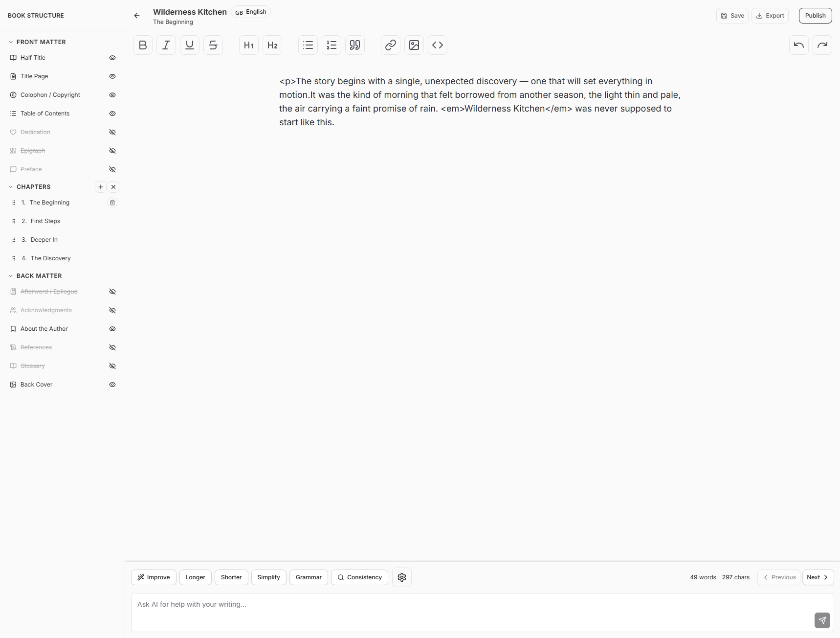Screen dimensions: 840x638
Task: Collapse the Front Matter section
Action: tap(11, 42)
